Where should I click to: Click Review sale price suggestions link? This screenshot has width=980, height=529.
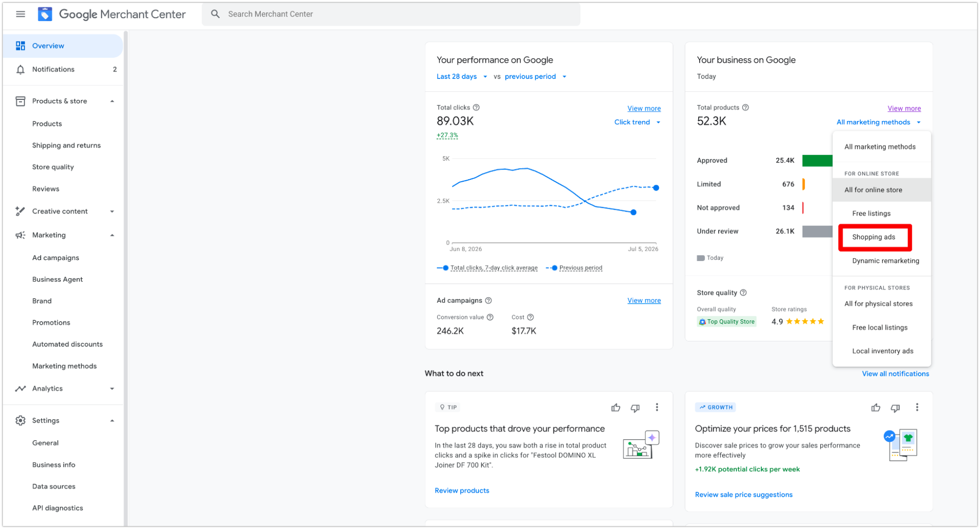tap(744, 495)
